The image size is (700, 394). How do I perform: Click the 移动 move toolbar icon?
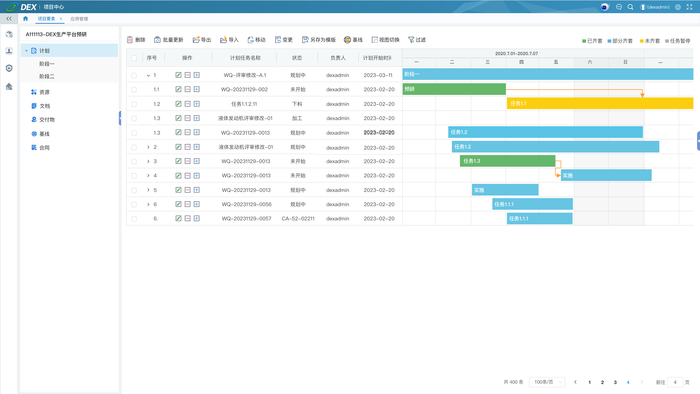point(250,40)
